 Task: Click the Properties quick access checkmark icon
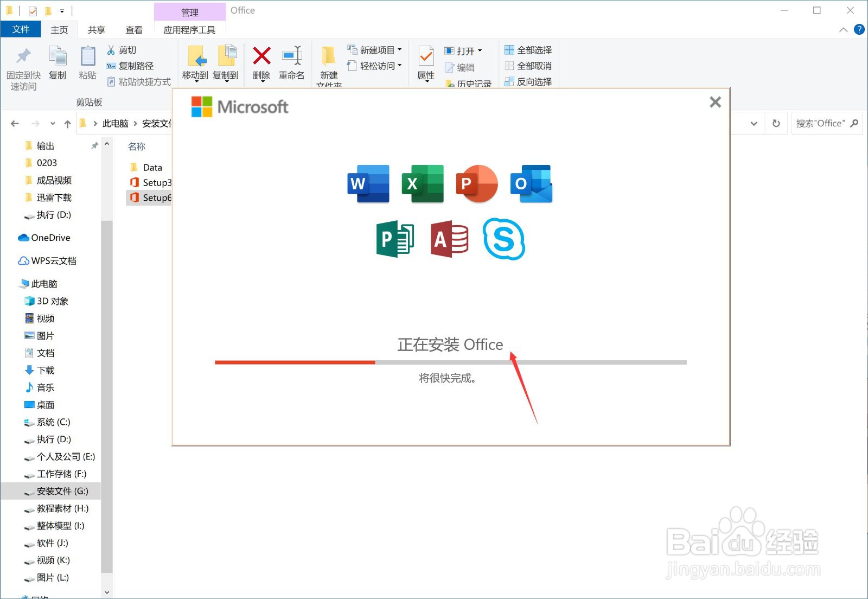coord(33,11)
